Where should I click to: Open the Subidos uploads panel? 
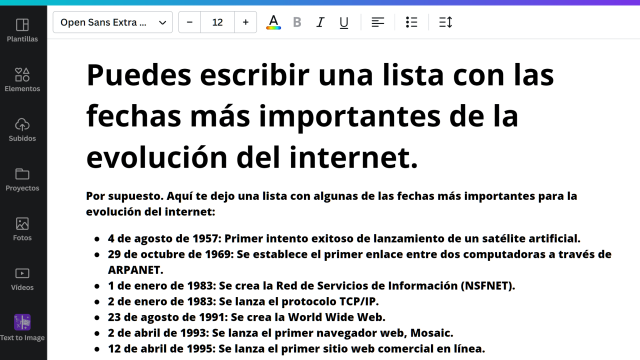[22, 130]
